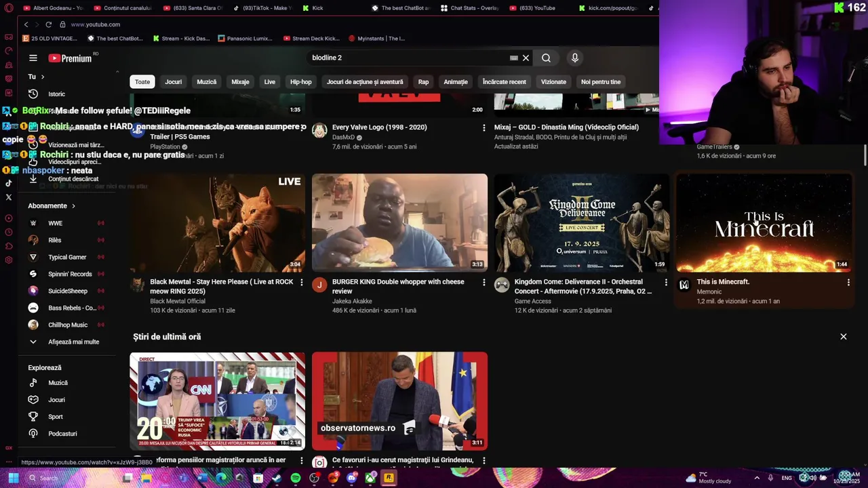Open the Stream Deck Kick bookmark
This screenshot has width=868, height=488.
(x=311, y=39)
